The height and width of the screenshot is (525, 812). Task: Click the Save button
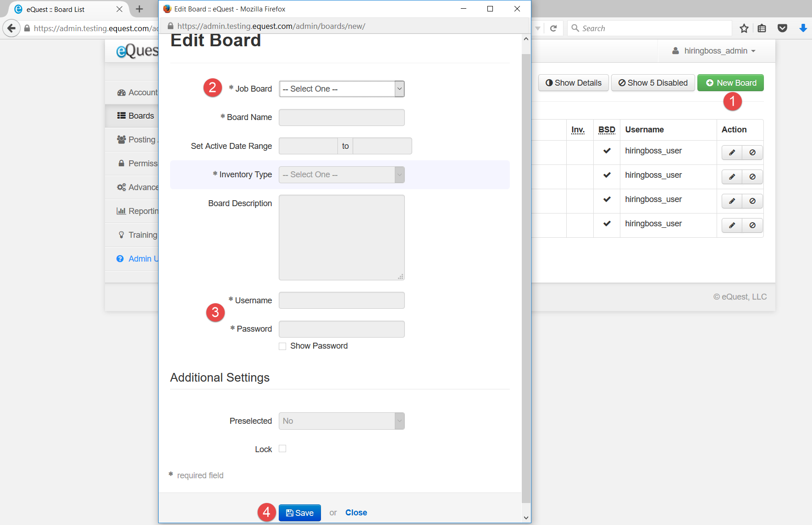coord(300,513)
